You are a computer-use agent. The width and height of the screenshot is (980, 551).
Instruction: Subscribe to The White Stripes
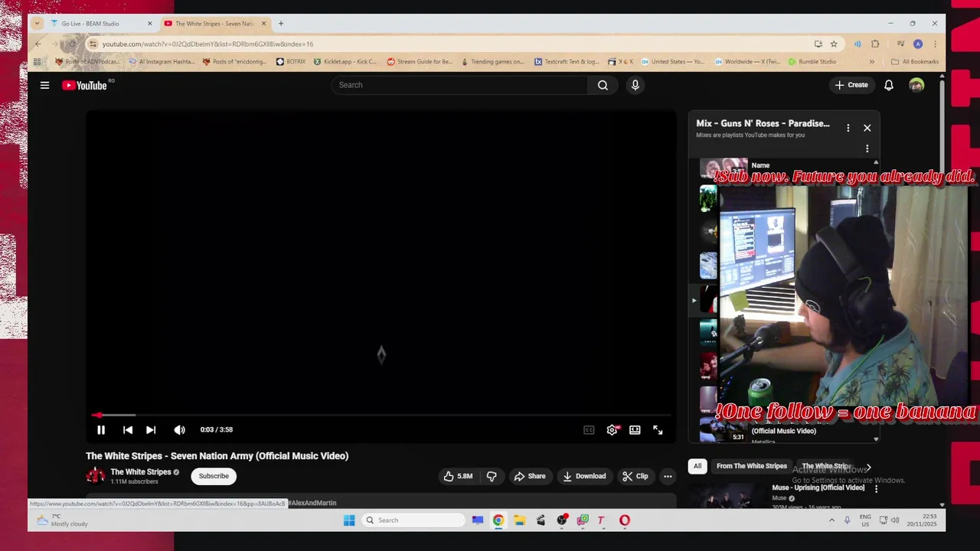coord(214,476)
